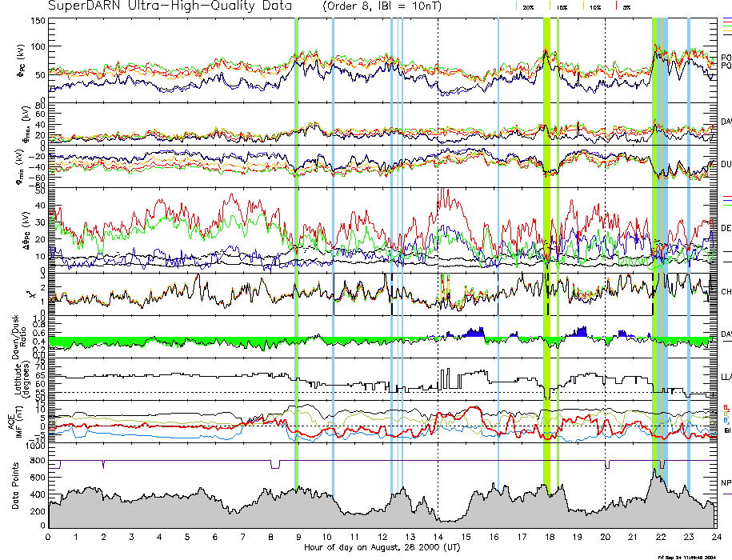Click the hour 24 tick label
732x560 pixels.
click(x=716, y=537)
